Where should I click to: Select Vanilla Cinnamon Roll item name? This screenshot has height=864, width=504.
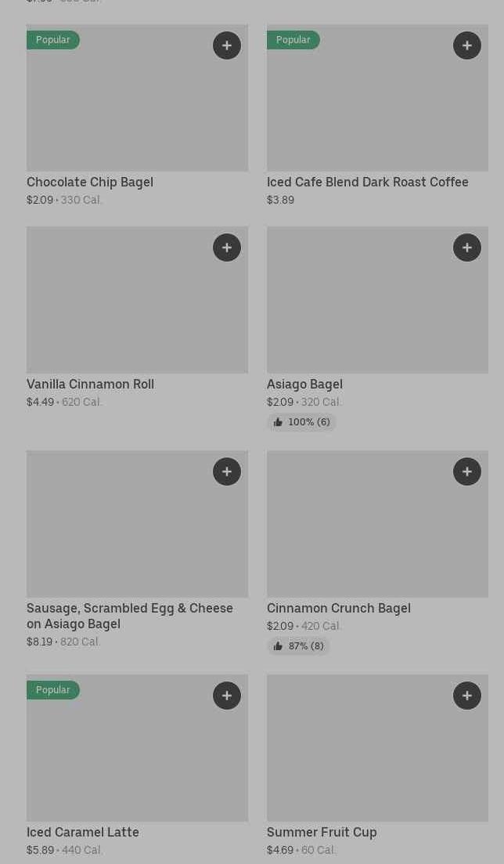point(90,384)
